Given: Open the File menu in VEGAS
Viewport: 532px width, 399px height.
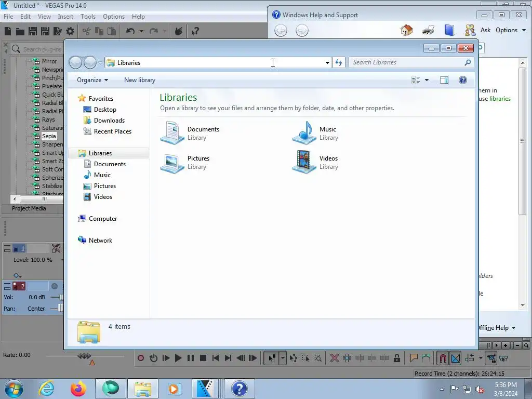Looking at the screenshot, I should [x=8, y=16].
